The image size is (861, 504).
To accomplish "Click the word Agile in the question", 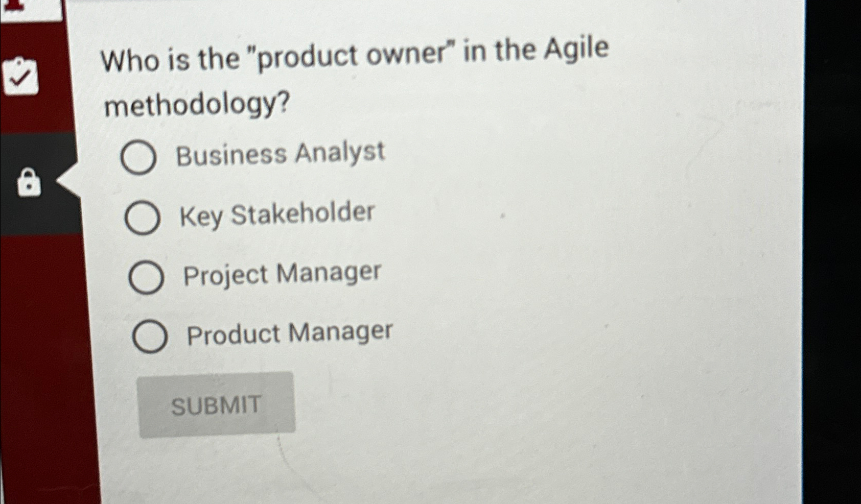I will pos(575,50).
